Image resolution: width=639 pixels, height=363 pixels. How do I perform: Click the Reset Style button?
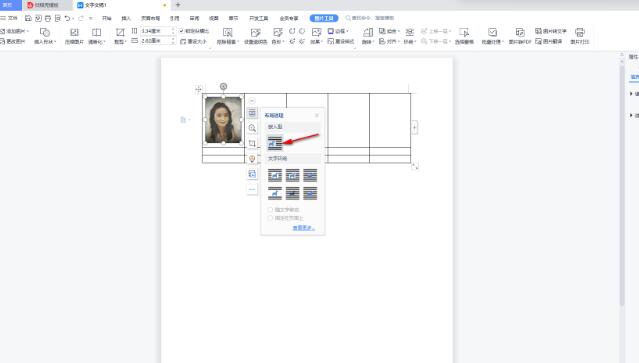(x=341, y=41)
